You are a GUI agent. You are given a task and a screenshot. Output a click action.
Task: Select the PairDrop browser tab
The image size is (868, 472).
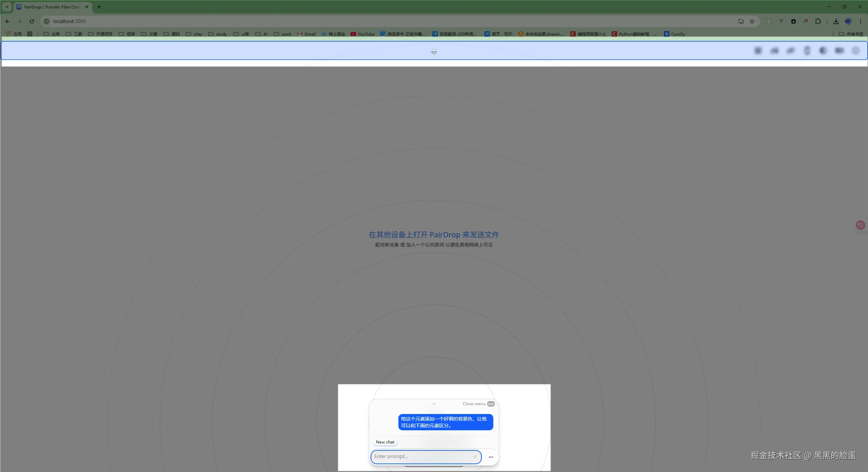click(x=51, y=7)
